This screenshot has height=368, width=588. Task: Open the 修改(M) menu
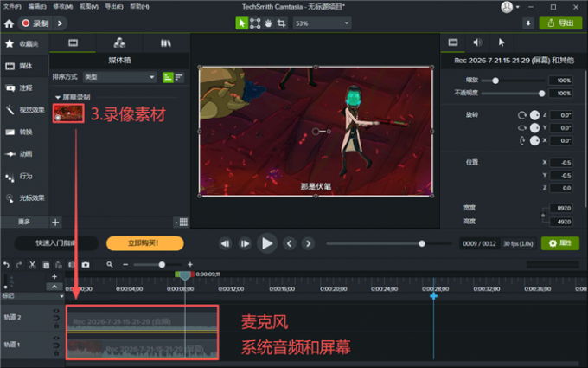coord(62,7)
